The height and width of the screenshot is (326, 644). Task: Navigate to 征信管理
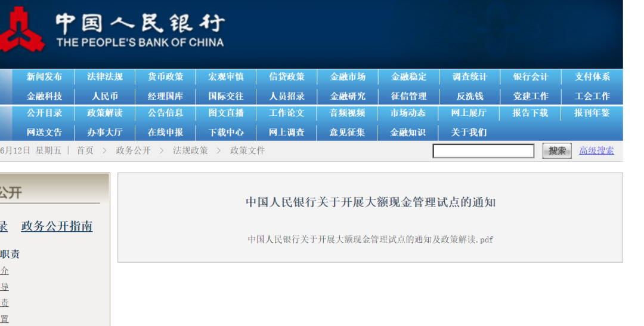408,96
